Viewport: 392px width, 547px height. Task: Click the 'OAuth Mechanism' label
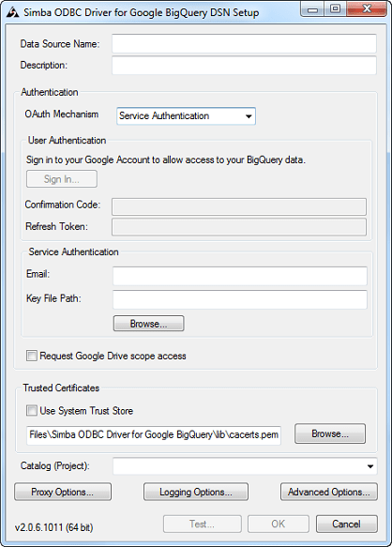tap(62, 114)
